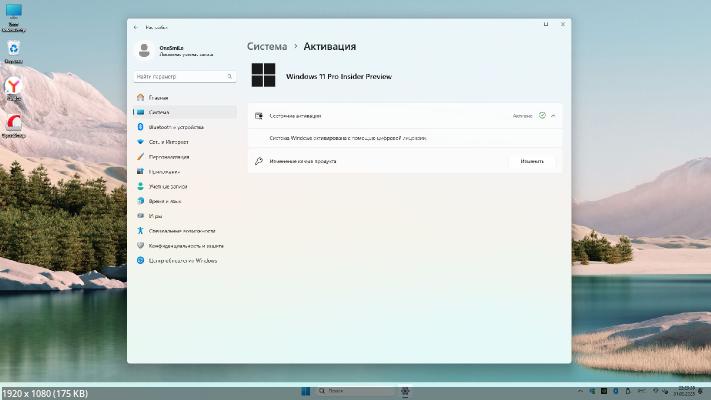Click the Система Windows активирована license text
The image size is (711, 400).
click(348, 138)
